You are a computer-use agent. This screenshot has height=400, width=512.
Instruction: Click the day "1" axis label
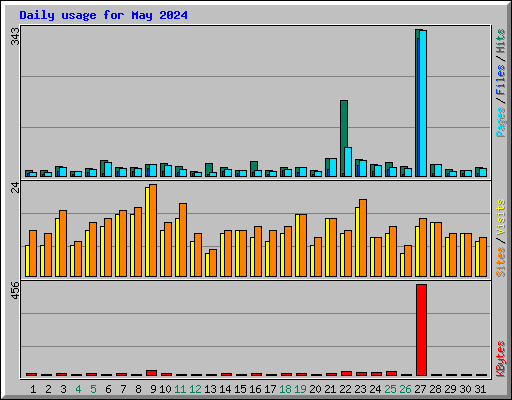[33, 389]
